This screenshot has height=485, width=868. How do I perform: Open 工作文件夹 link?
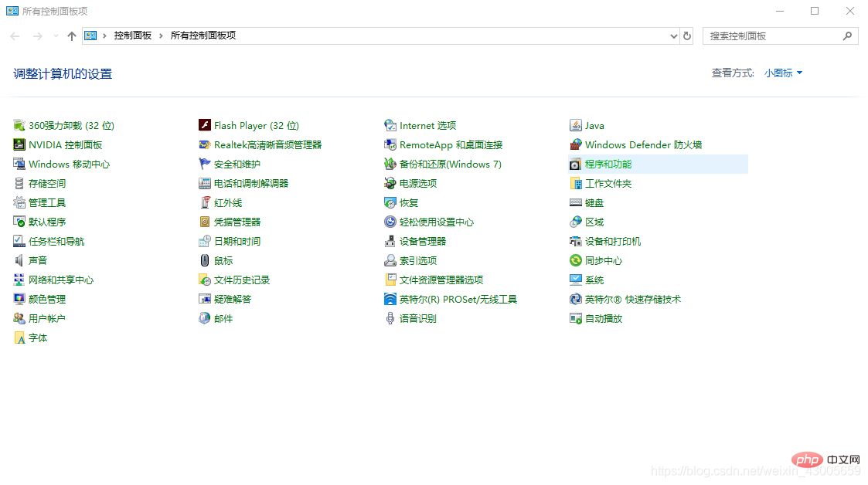pos(608,184)
